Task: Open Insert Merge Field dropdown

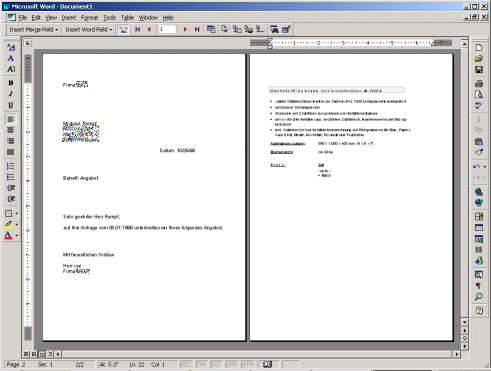Action: [34, 30]
